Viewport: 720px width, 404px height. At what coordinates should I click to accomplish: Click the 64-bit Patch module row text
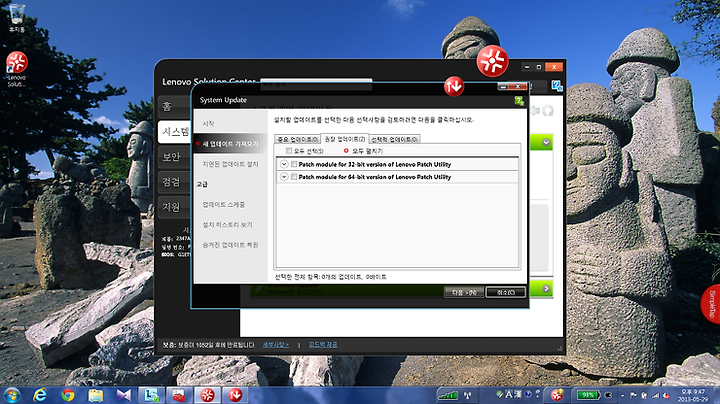pyautogui.click(x=375, y=177)
